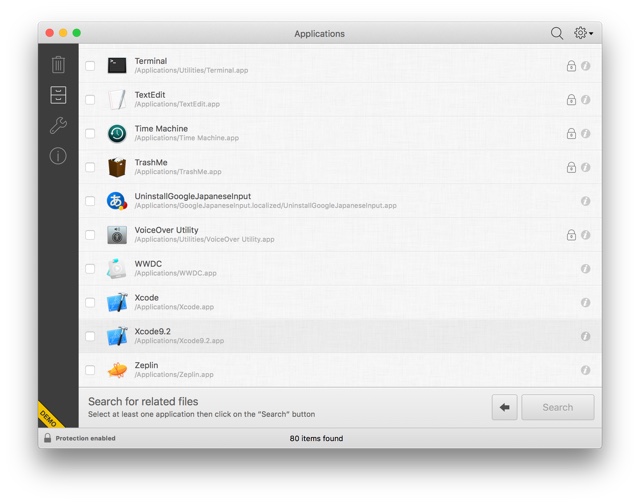Click the lock icon on Time Machine row
640x503 pixels.
pyautogui.click(x=571, y=134)
